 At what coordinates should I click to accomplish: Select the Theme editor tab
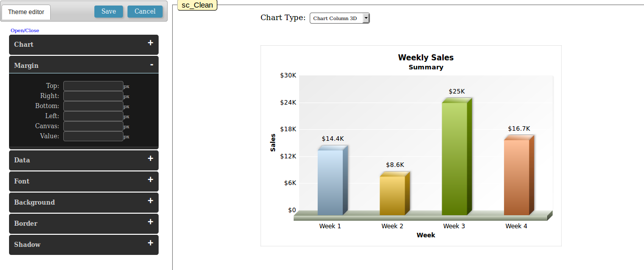tap(26, 12)
